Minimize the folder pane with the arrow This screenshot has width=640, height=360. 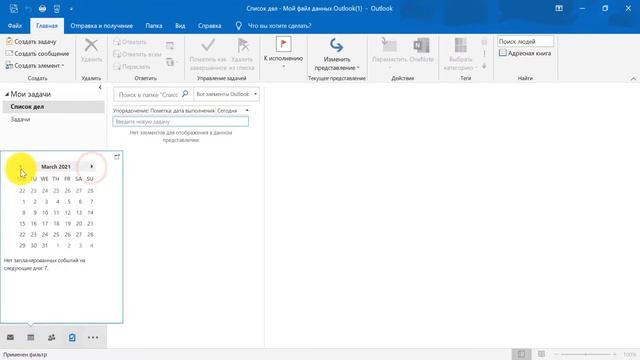[x=100, y=87]
